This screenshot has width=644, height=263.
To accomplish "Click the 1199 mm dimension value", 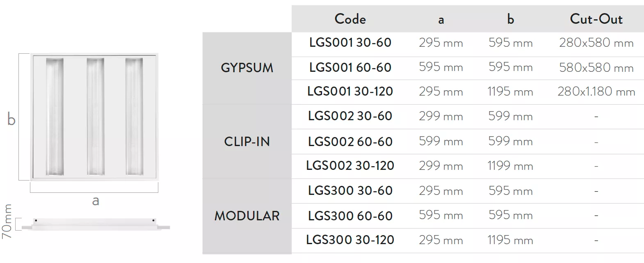I will [x=510, y=166].
